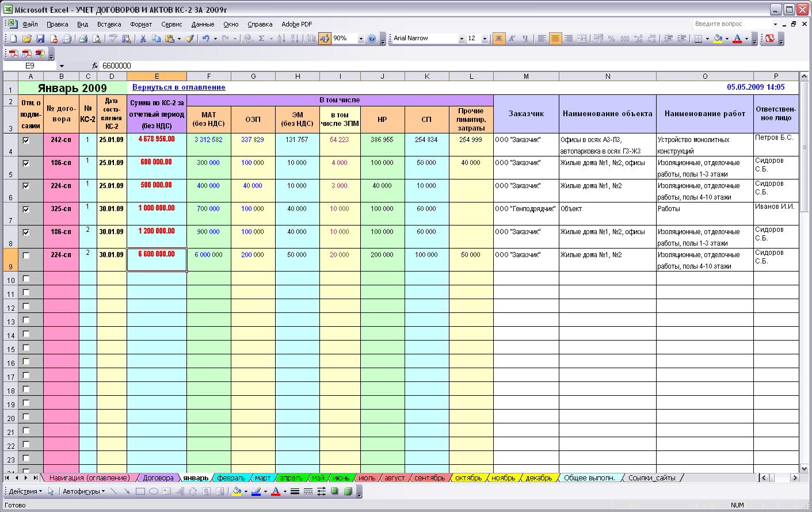
Task: Uncheck the signed checkbox for contract 325-сп
Action: click(x=26, y=209)
